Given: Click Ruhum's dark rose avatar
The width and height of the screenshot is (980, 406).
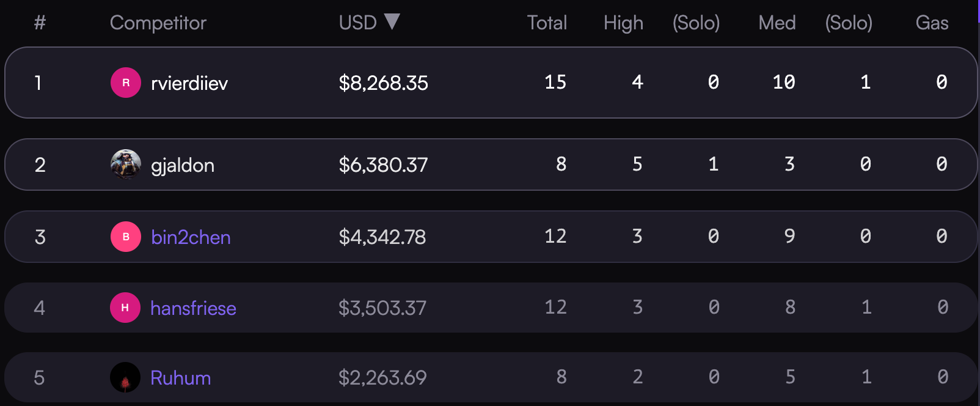Looking at the screenshot, I should click(x=125, y=377).
